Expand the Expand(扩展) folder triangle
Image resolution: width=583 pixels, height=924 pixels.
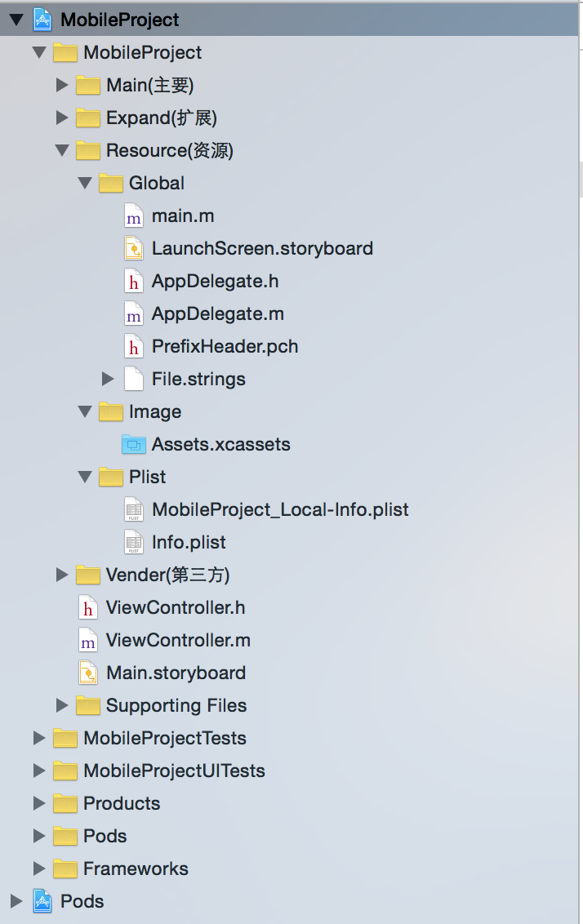62,118
